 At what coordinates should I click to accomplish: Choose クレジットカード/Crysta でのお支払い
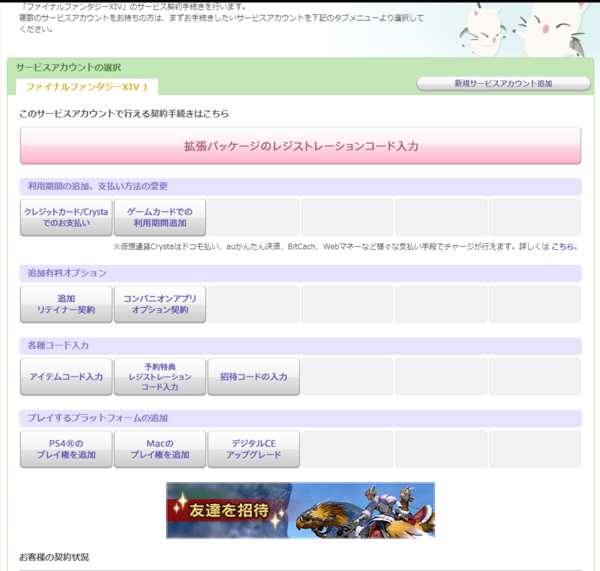click(x=66, y=217)
